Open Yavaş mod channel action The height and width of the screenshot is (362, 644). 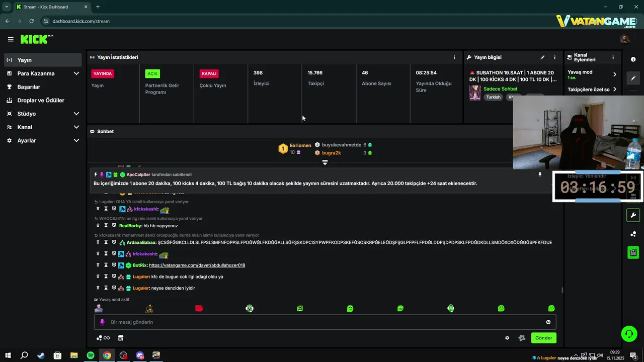(592, 74)
